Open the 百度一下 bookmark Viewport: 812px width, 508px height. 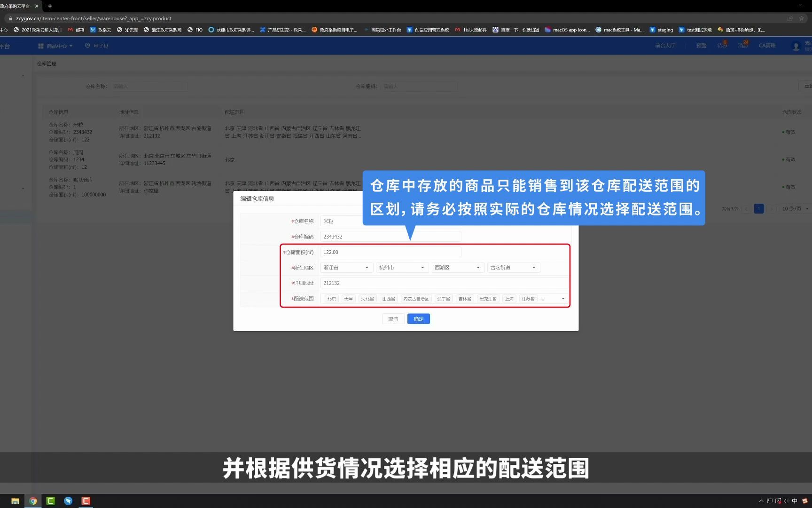[x=515, y=30]
